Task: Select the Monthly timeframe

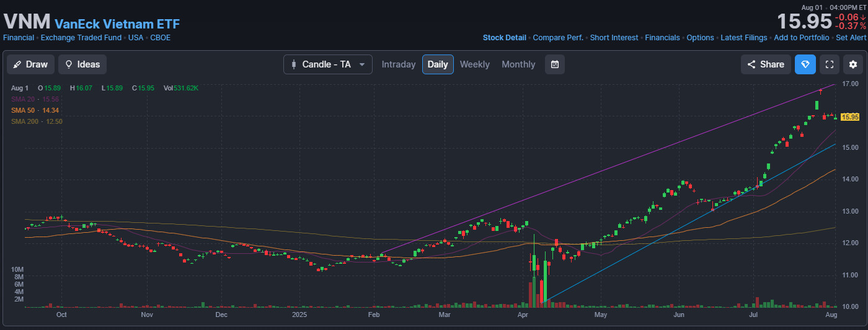Action: 518,64
